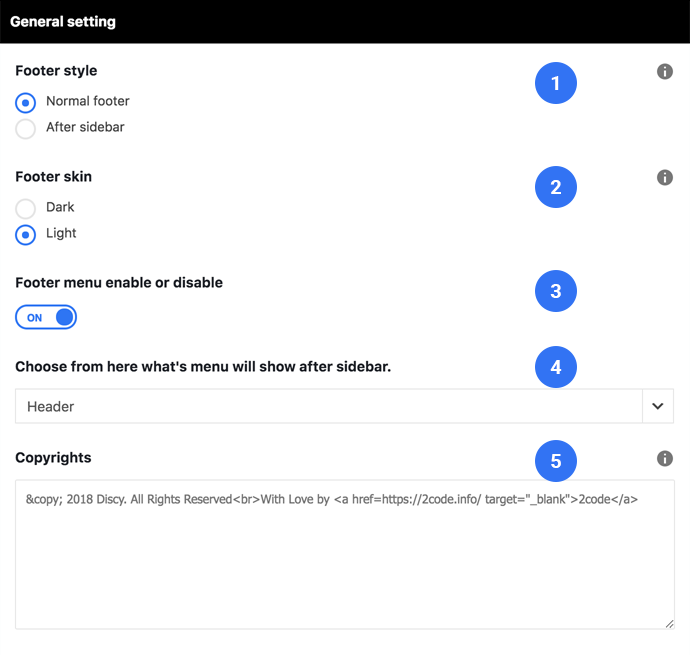Click the blue number 4 badge
This screenshot has width=690, height=655.
pos(555,367)
